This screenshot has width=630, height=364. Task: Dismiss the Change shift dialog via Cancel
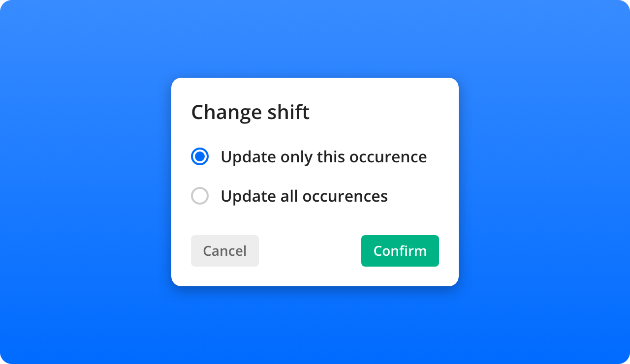coord(225,251)
